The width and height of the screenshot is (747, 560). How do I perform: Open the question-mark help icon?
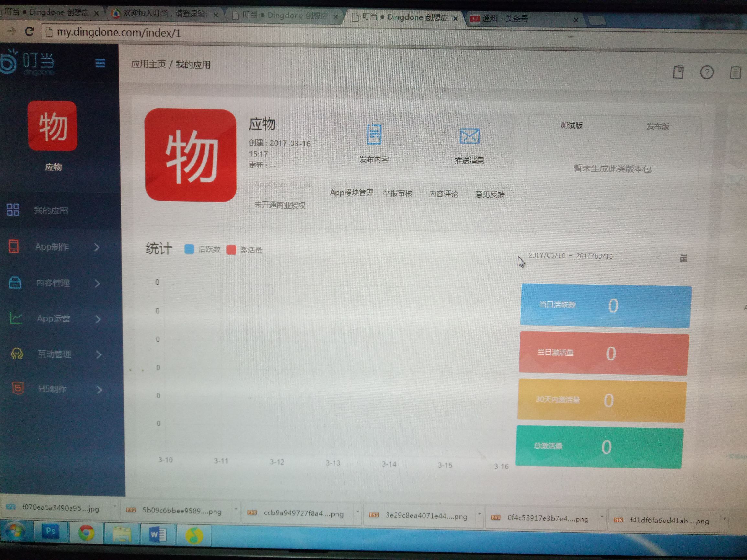coord(707,72)
